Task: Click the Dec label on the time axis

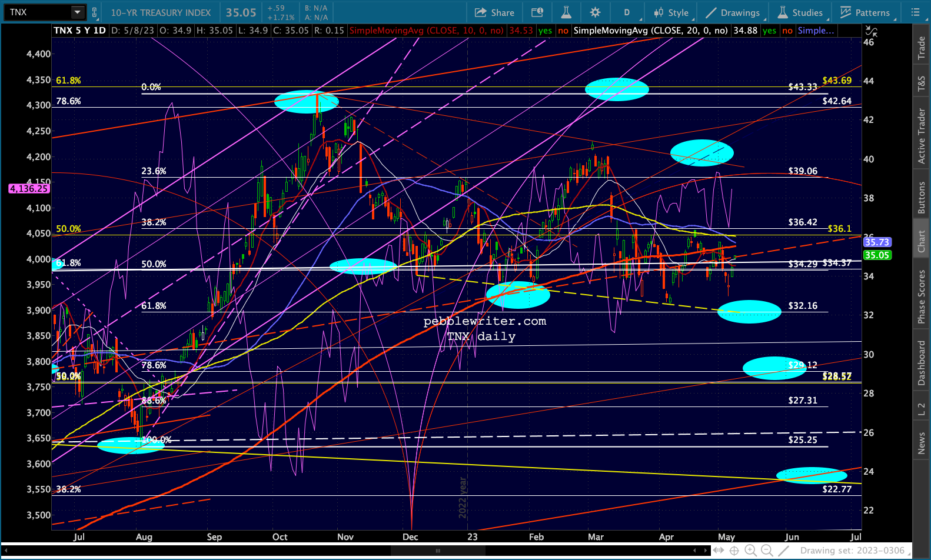Action: coord(410,537)
